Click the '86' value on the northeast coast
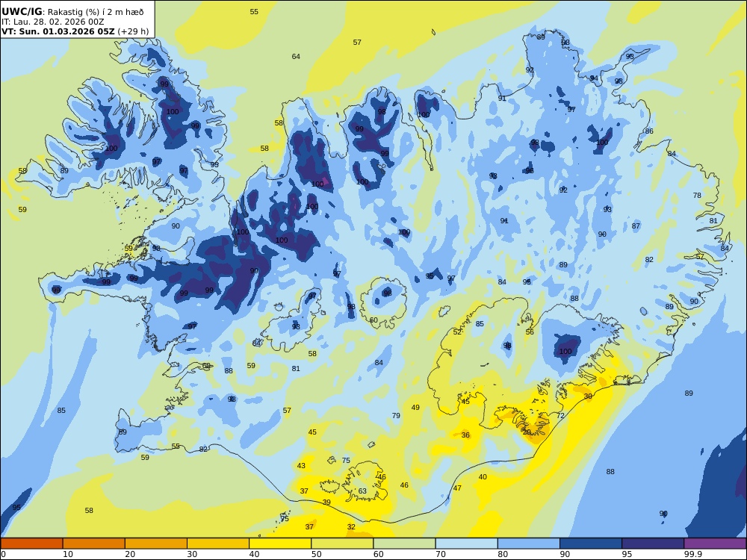 pos(649,131)
